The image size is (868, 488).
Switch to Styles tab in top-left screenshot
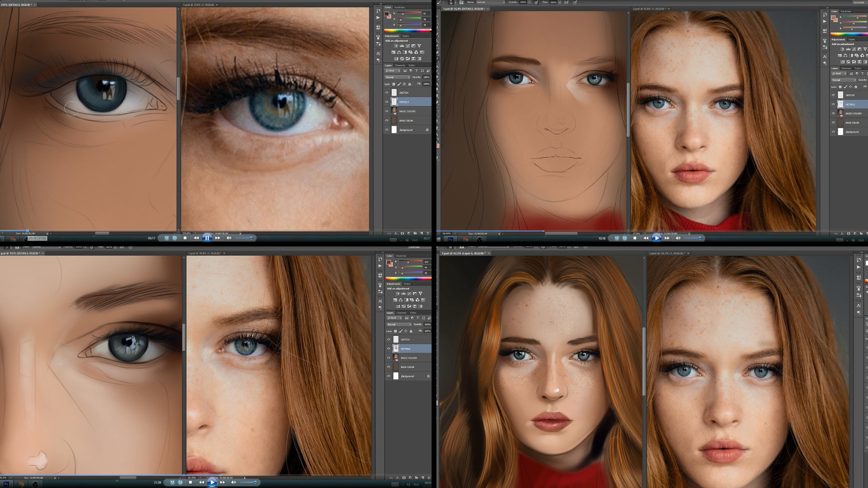[406, 36]
